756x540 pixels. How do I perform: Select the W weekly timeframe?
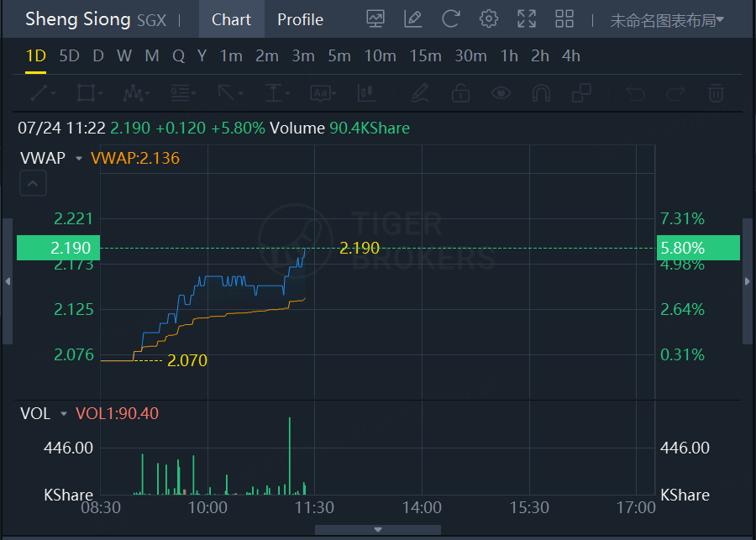[x=124, y=56]
